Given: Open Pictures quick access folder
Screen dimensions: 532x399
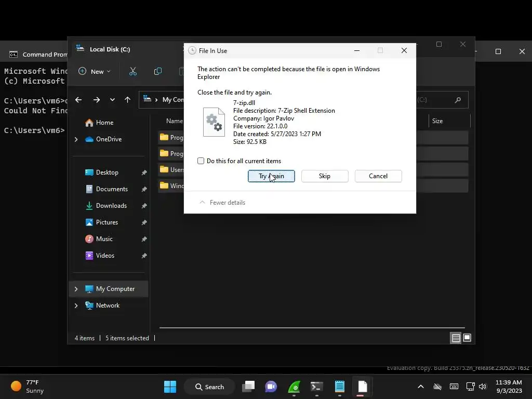Looking at the screenshot, I should (x=101, y=222).
